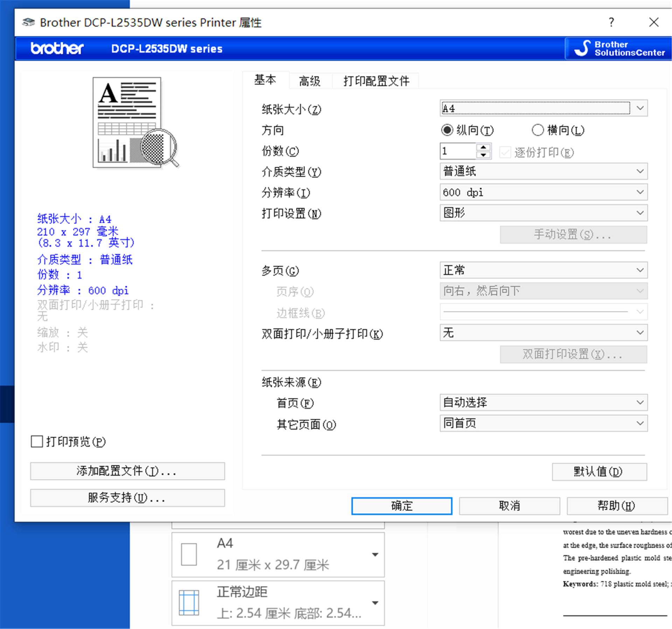Open the 纸张大小 paper size dropdown
Image resolution: width=672 pixels, height=629 pixels.
click(x=641, y=108)
